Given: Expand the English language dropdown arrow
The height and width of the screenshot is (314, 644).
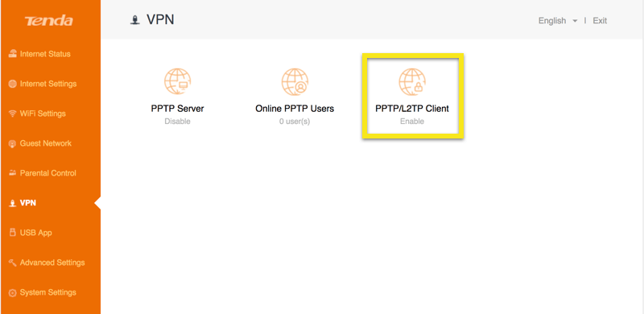Looking at the screenshot, I should [x=575, y=21].
